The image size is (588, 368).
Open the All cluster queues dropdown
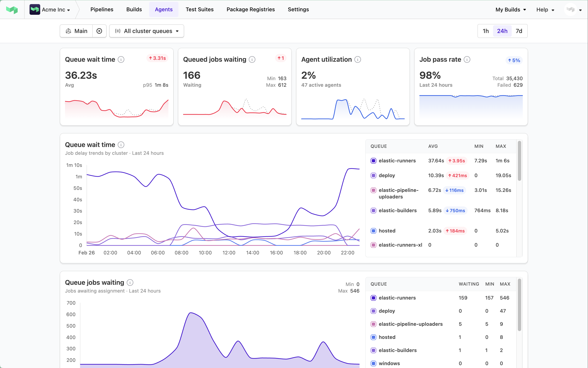pos(146,31)
